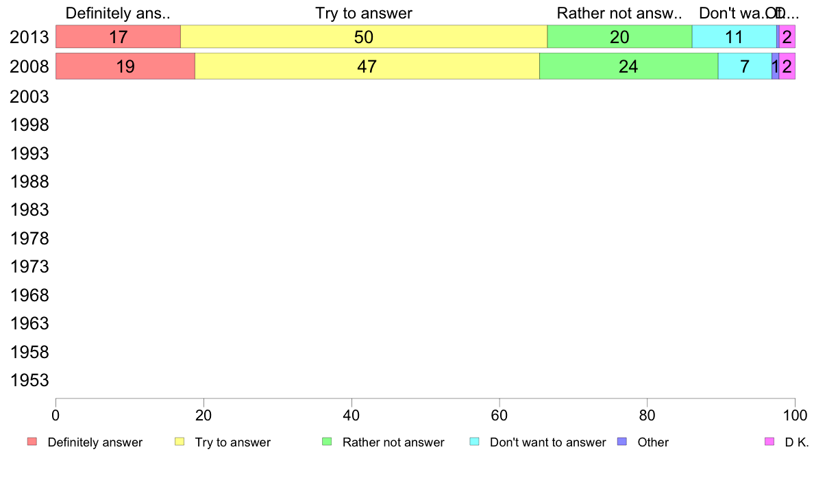814x504 pixels.
Task: Select the 2008 cyan segment showing 7
Action: (x=745, y=66)
